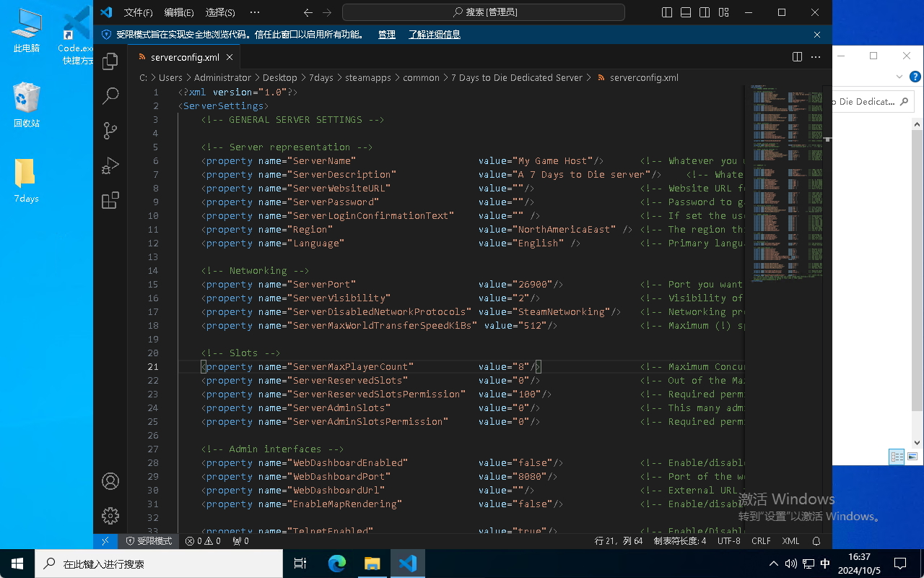The image size is (924, 578).
Task: Toggle the primary side bar layout icon
Action: (667, 12)
